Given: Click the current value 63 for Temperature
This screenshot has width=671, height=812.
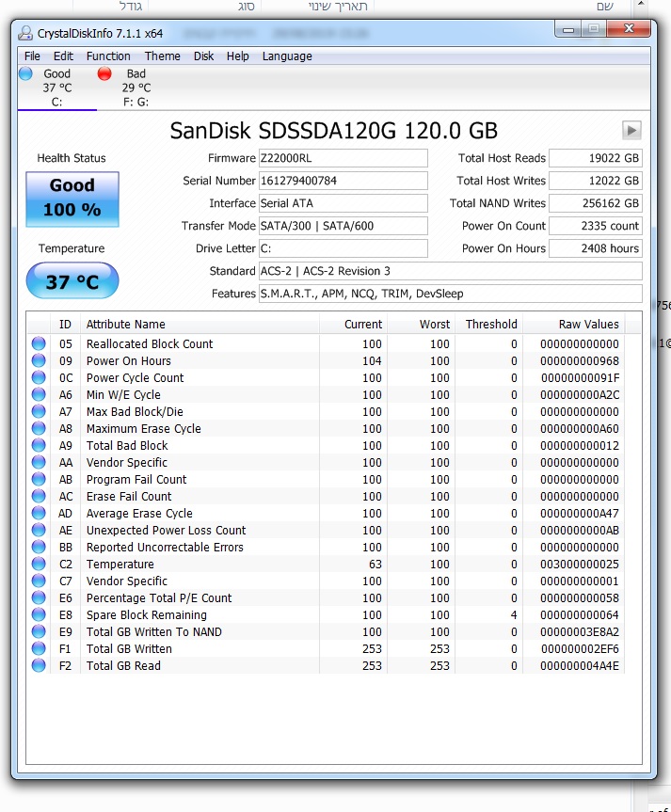Looking at the screenshot, I should tap(375, 564).
